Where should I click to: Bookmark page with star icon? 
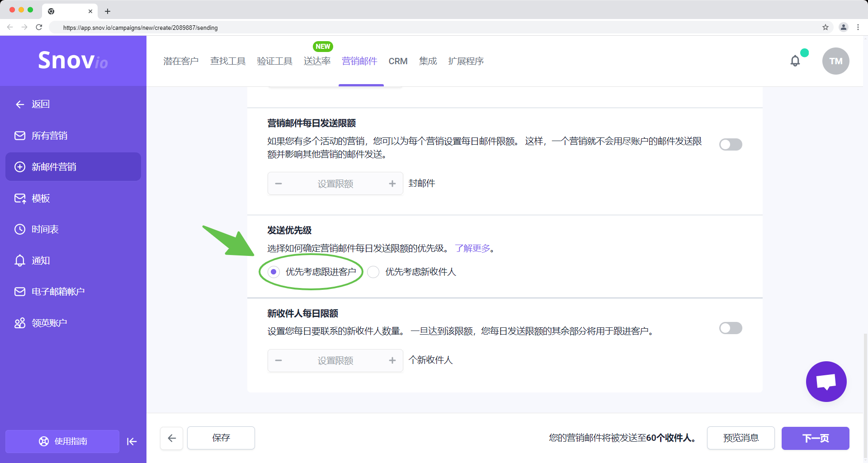coord(826,27)
